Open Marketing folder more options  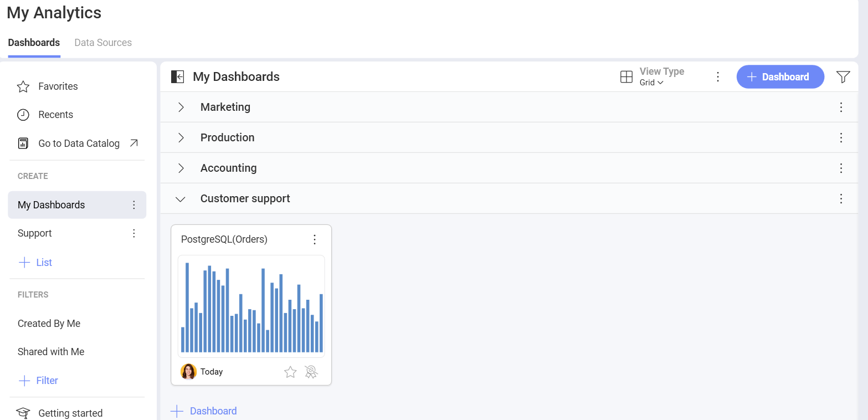pyautogui.click(x=841, y=107)
